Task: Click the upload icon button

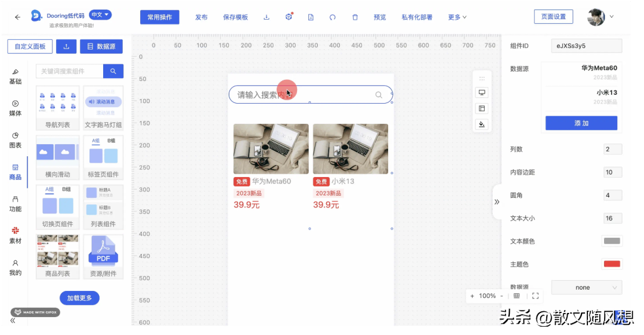Action: pos(66,46)
